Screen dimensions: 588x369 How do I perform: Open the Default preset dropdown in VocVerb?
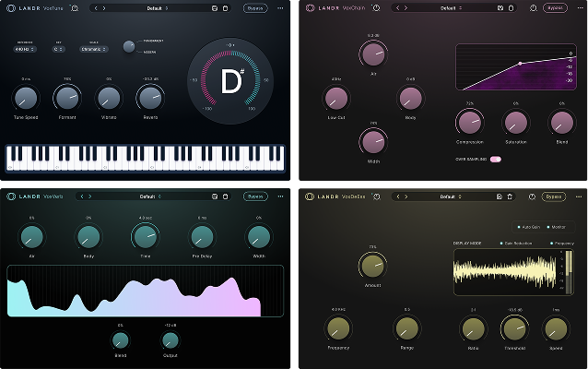pyautogui.click(x=150, y=196)
